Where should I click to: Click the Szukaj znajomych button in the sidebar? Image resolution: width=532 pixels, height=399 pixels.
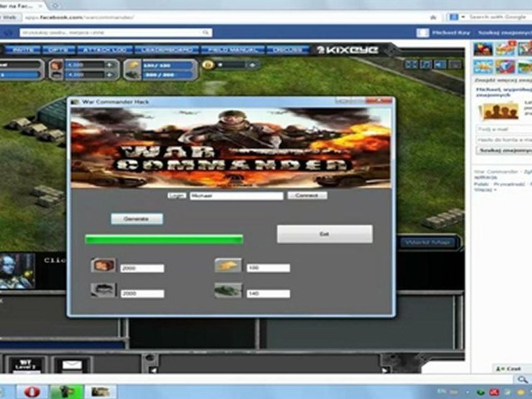click(x=504, y=150)
